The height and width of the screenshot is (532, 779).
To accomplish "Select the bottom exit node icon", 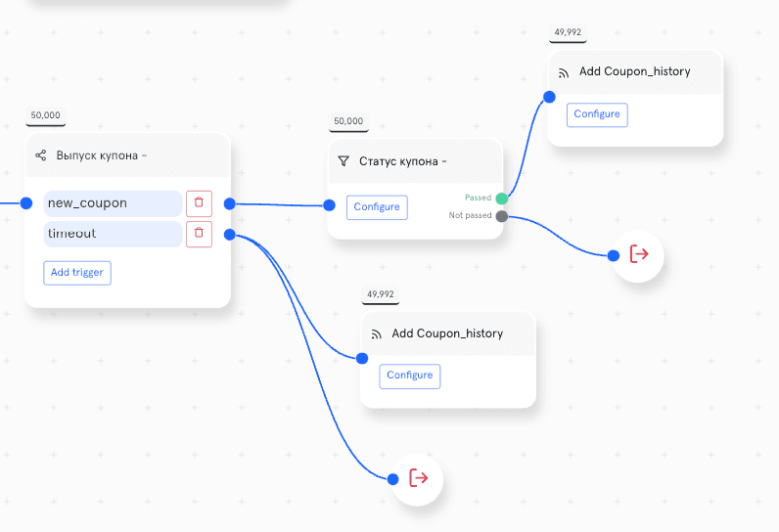I will coord(418,478).
